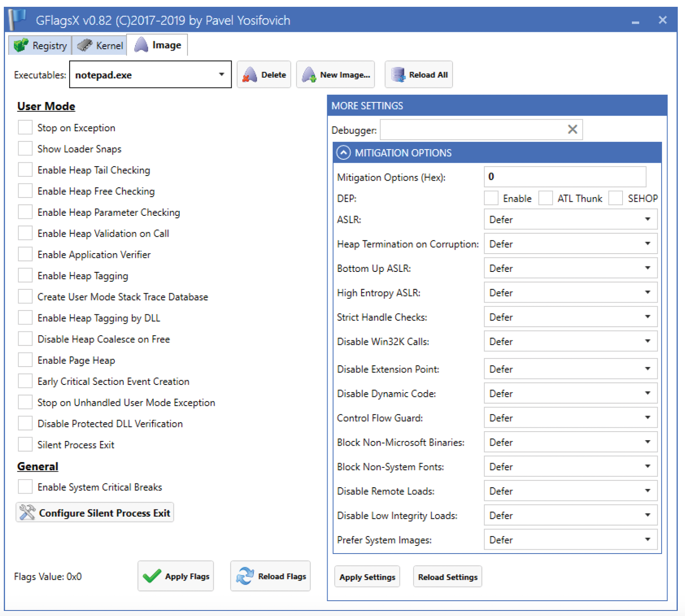Enable Heap Validation on Call
Viewport: 685px width, 616px height.
25,233
